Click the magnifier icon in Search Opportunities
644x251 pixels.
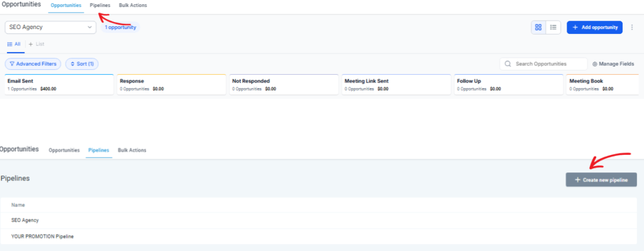click(x=508, y=64)
